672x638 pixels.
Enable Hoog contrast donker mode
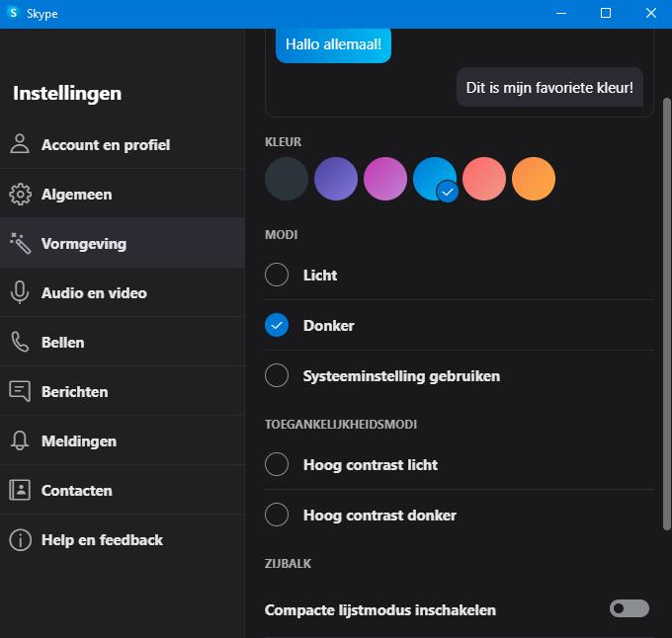coord(277,515)
